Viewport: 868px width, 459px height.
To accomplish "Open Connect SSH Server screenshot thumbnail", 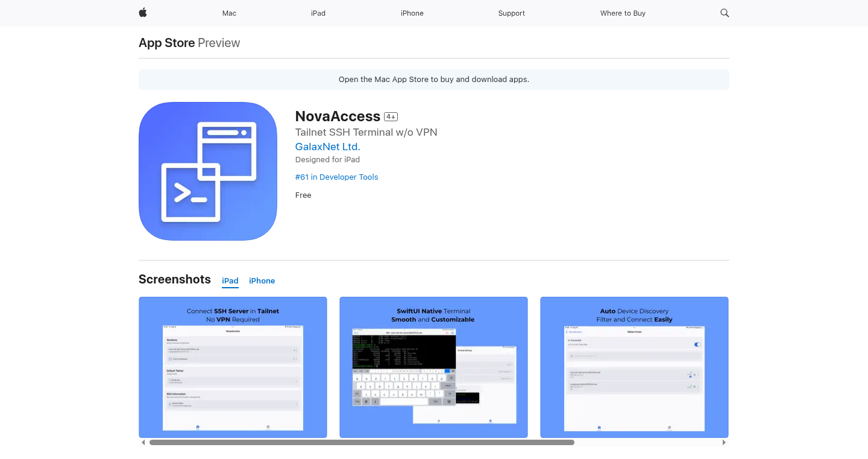I will (233, 367).
